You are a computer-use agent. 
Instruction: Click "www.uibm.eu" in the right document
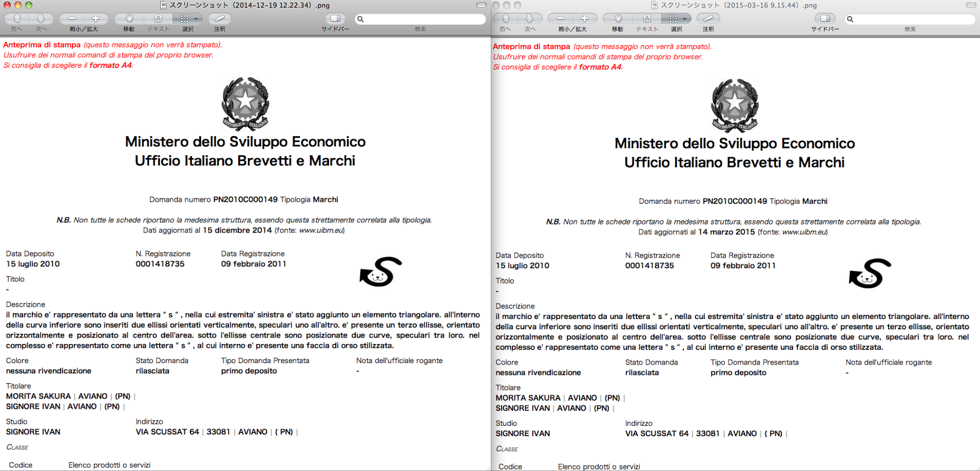[804, 232]
